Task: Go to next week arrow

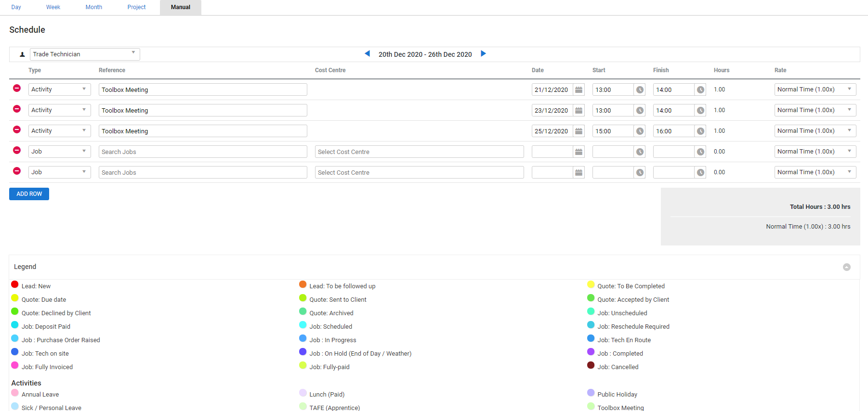Action: tap(483, 53)
